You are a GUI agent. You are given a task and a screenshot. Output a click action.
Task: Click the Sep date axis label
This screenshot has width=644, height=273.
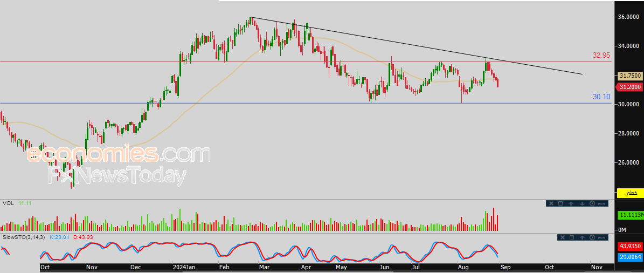pyautogui.click(x=505, y=267)
